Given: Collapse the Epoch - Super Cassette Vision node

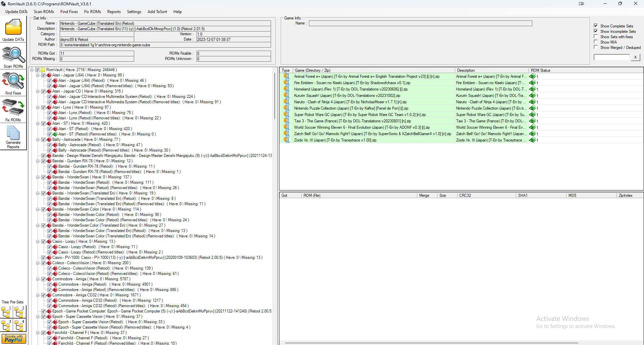Looking at the screenshot, I should point(38,317).
